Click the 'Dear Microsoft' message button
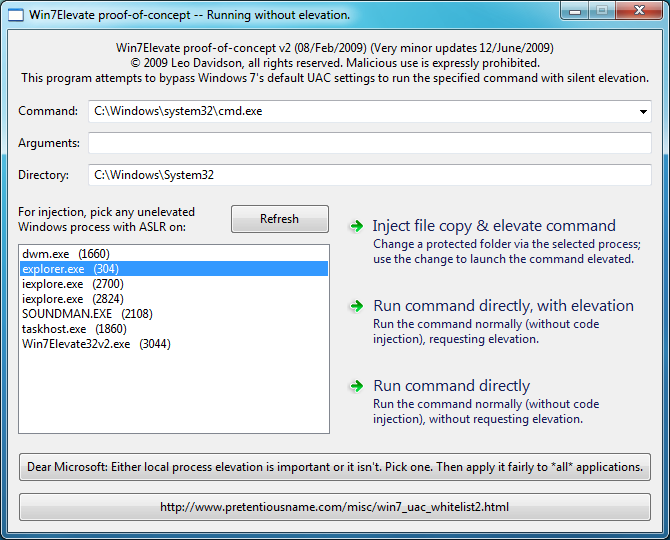670x540 pixels. coord(335,467)
